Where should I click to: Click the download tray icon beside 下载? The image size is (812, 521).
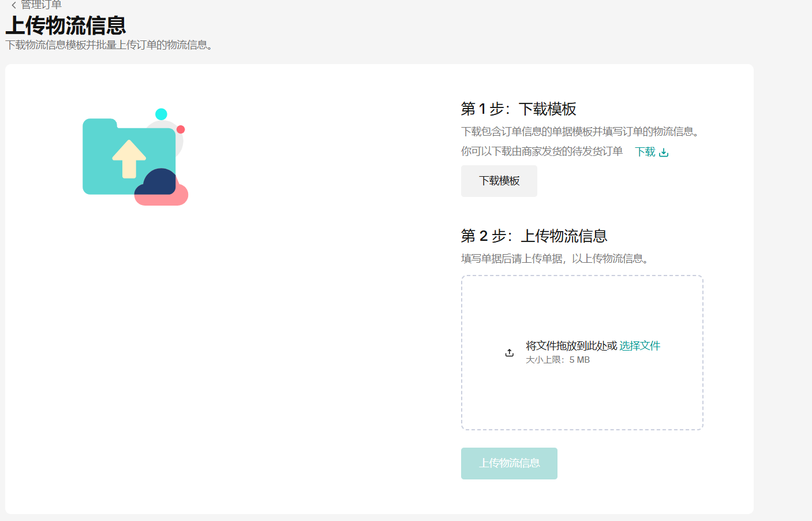click(x=664, y=152)
